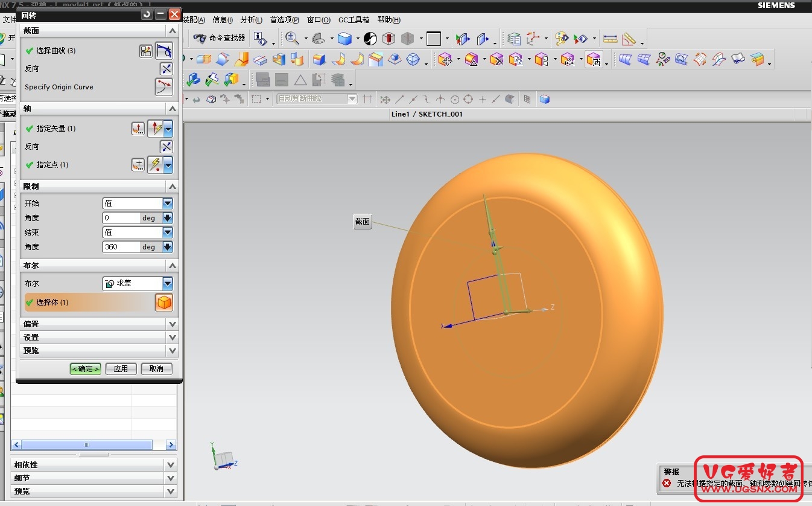Click the 反向 reverse icon in the 截面 section

click(166, 69)
